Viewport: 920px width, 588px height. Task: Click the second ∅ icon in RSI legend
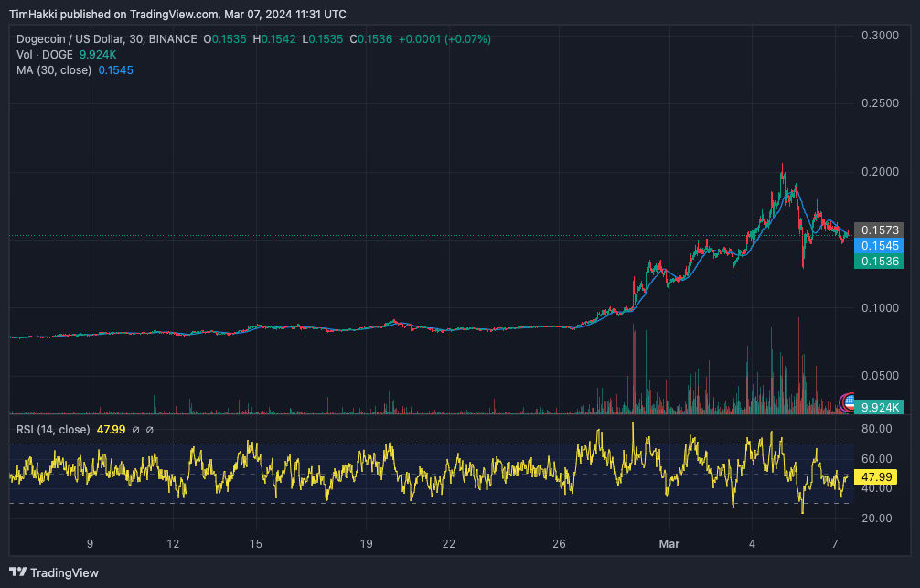click(x=149, y=429)
